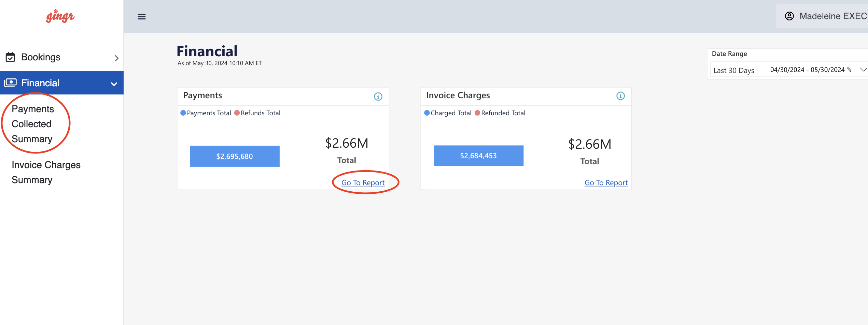
Task: Click Go To Report under Invoice Charges
Action: [x=606, y=183]
